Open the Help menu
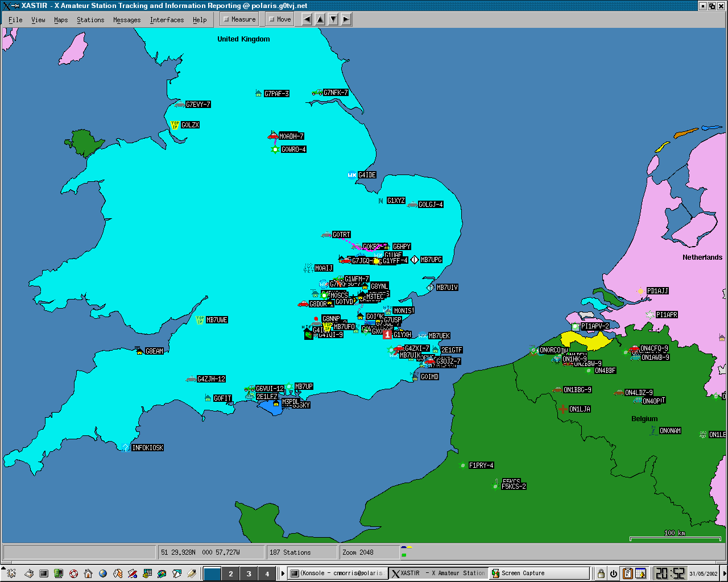 200,20
